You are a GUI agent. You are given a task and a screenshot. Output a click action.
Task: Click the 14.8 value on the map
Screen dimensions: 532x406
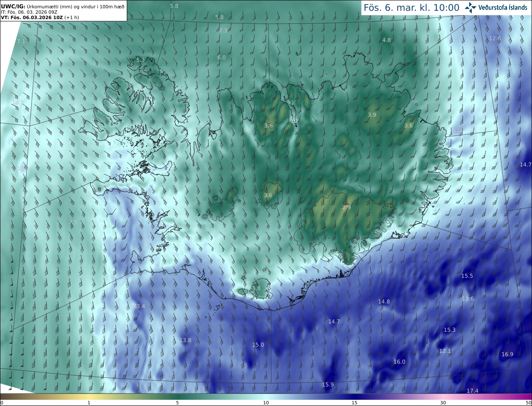[384, 302]
